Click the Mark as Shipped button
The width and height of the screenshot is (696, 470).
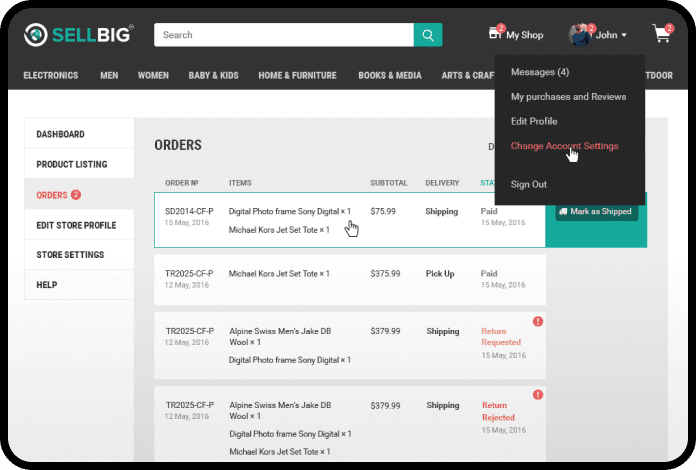[597, 212]
